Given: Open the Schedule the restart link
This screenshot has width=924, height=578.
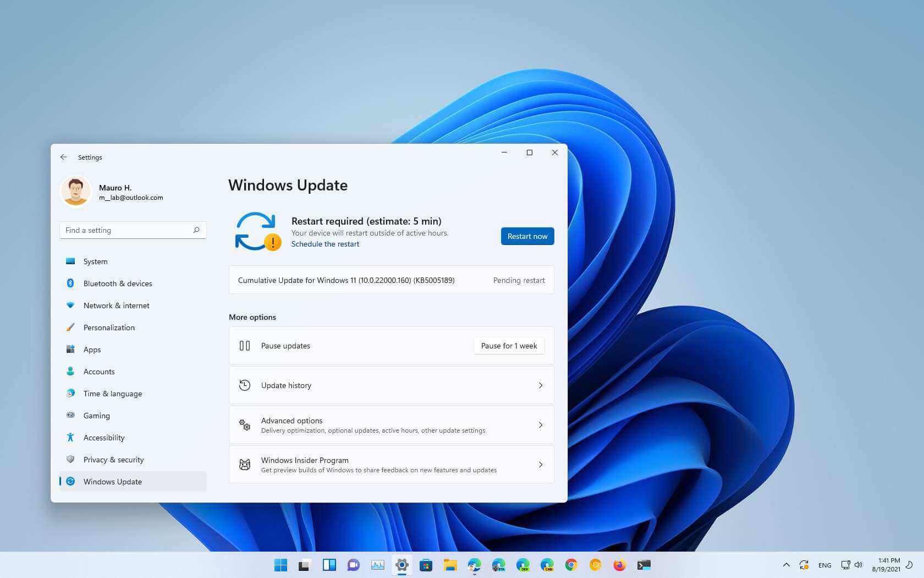Looking at the screenshot, I should (x=325, y=244).
